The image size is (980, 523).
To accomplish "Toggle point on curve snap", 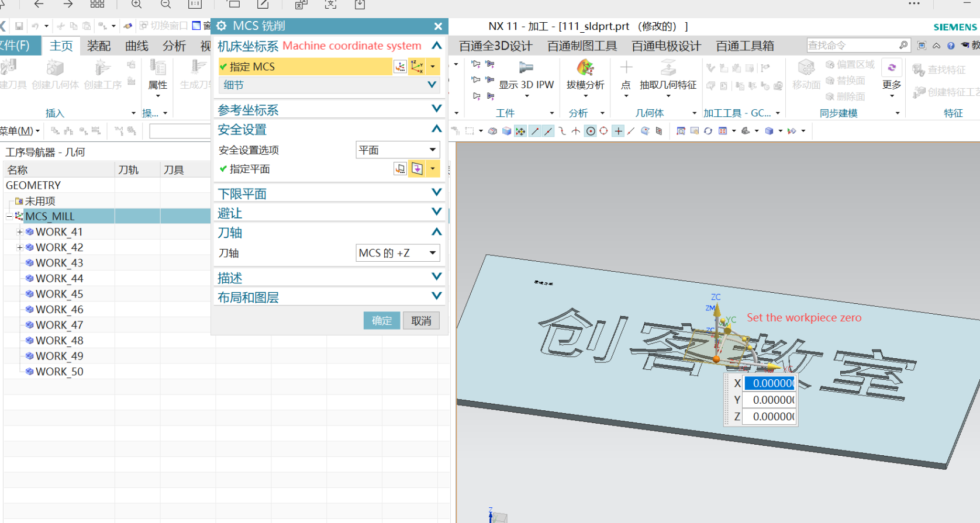I will point(631,131).
